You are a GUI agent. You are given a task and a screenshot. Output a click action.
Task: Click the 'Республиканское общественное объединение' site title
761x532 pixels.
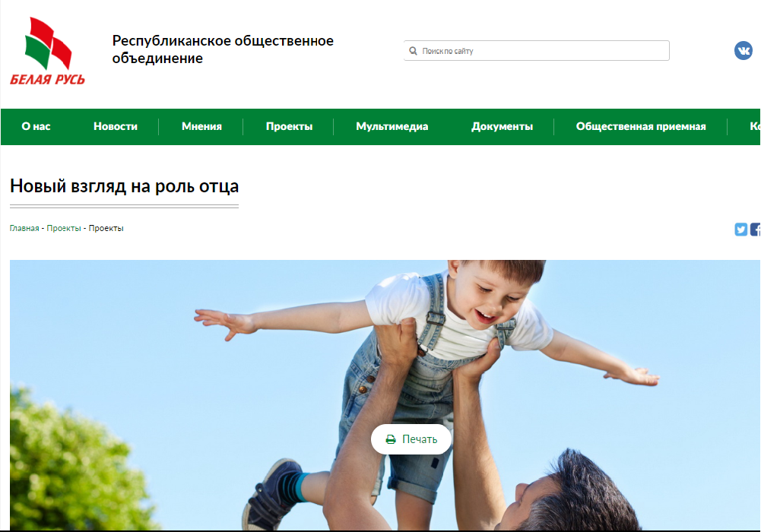pyautogui.click(x=223, y=49)
